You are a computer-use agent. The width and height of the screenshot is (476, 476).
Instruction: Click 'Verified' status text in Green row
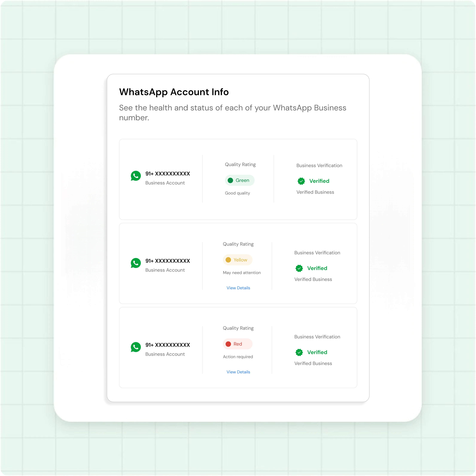point(319,181)
